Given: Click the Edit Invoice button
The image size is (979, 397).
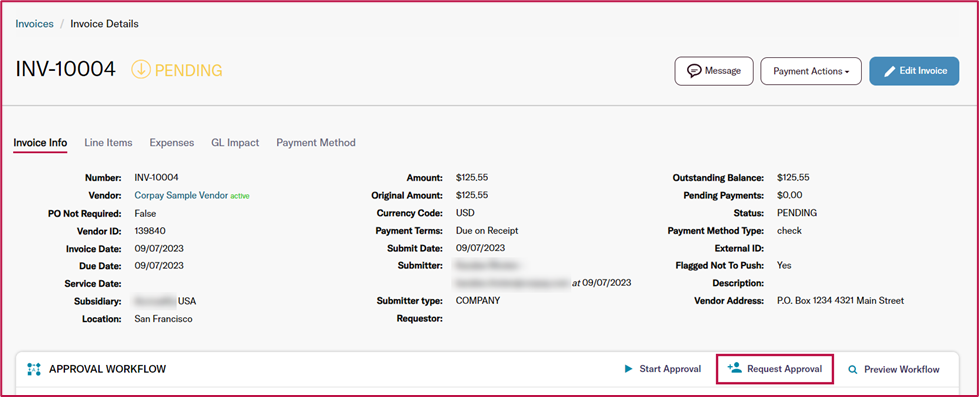Looking at the screenshot, I should point(914,71).
